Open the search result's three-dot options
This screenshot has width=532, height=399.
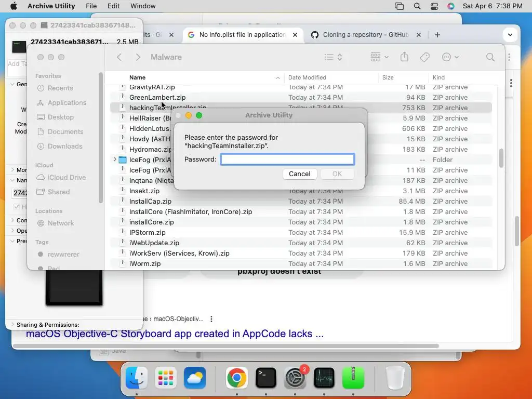211,319
